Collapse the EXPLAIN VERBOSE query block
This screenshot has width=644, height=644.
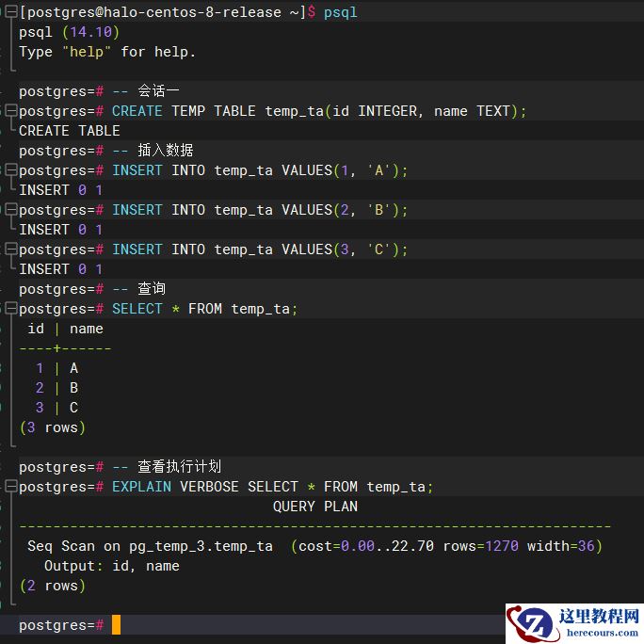click(x=11, y=487)
